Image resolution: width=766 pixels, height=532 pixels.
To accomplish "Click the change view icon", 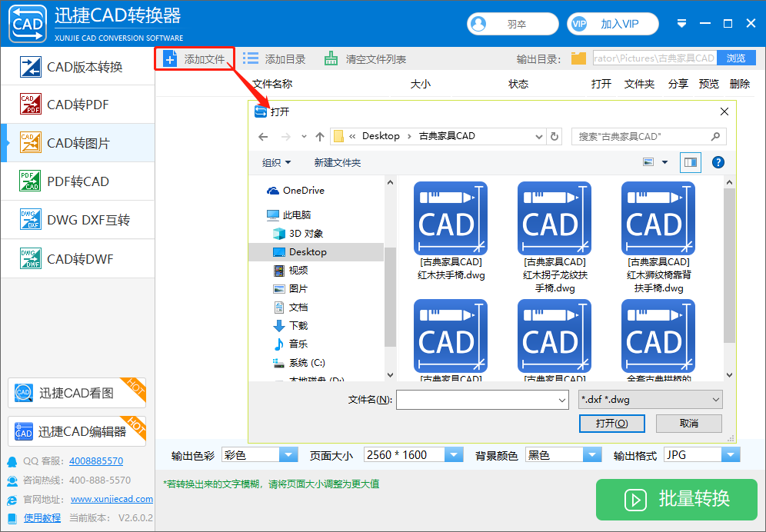I will [x=648, y=162].
